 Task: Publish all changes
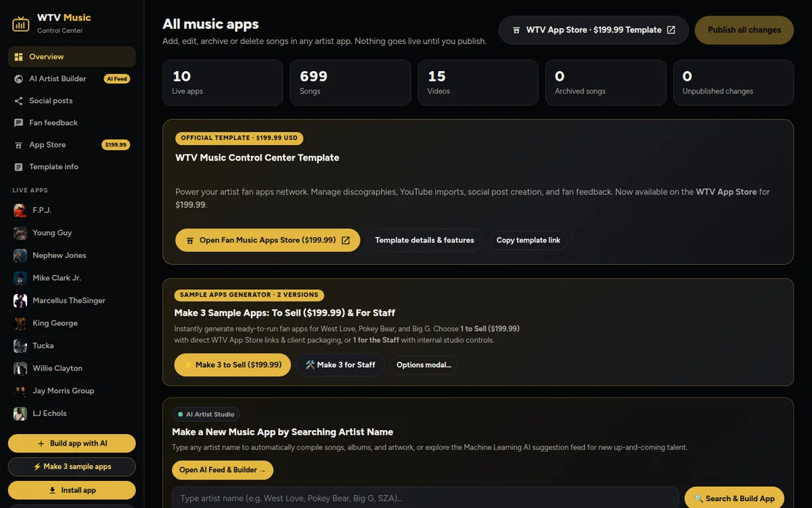(x=744, y=30)
